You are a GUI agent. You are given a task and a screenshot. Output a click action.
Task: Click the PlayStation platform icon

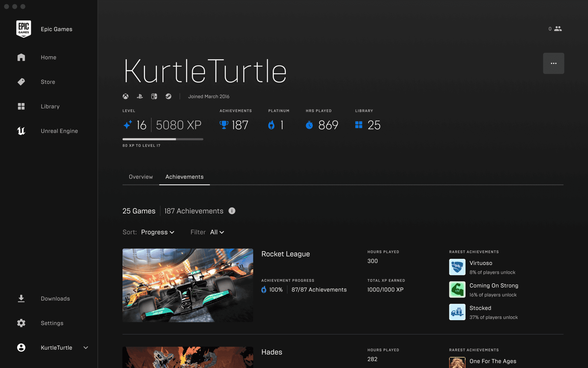coord(140,96)
